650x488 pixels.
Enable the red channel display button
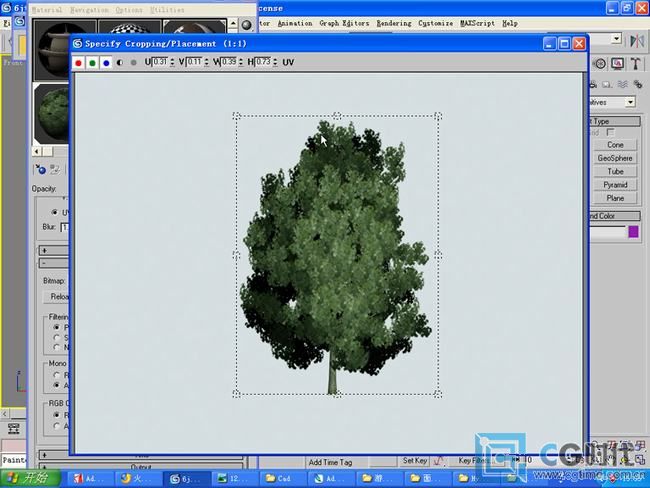point(79,62)
